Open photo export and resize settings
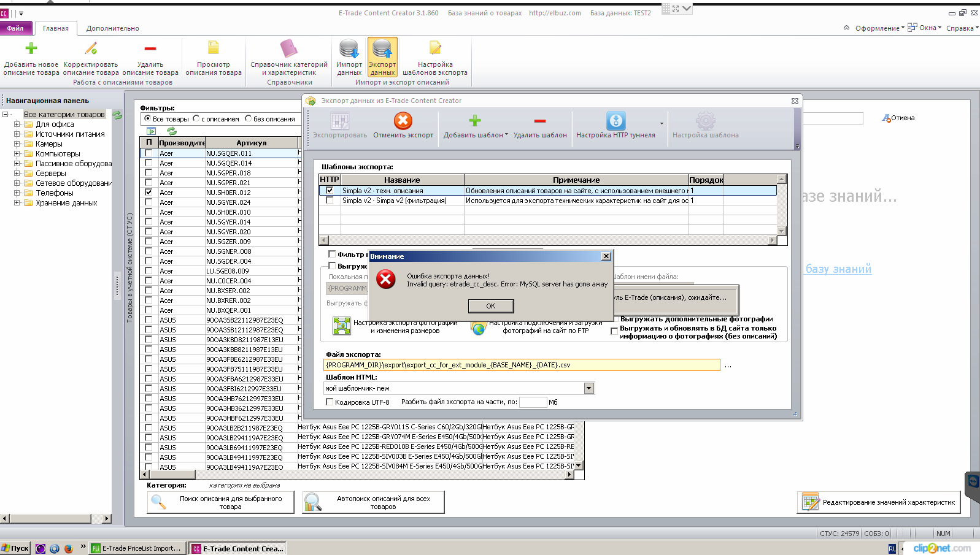980x555 pixels. coord(342,326)
